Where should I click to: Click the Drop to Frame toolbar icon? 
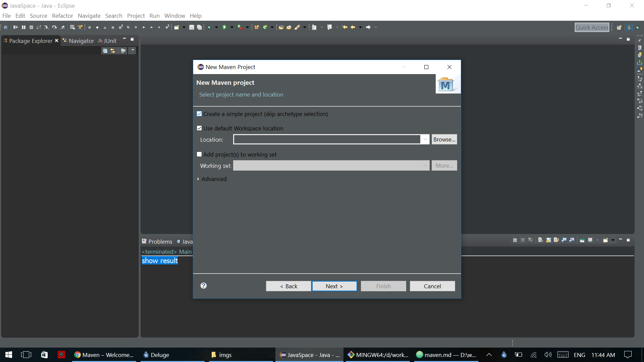coord(72,27)
